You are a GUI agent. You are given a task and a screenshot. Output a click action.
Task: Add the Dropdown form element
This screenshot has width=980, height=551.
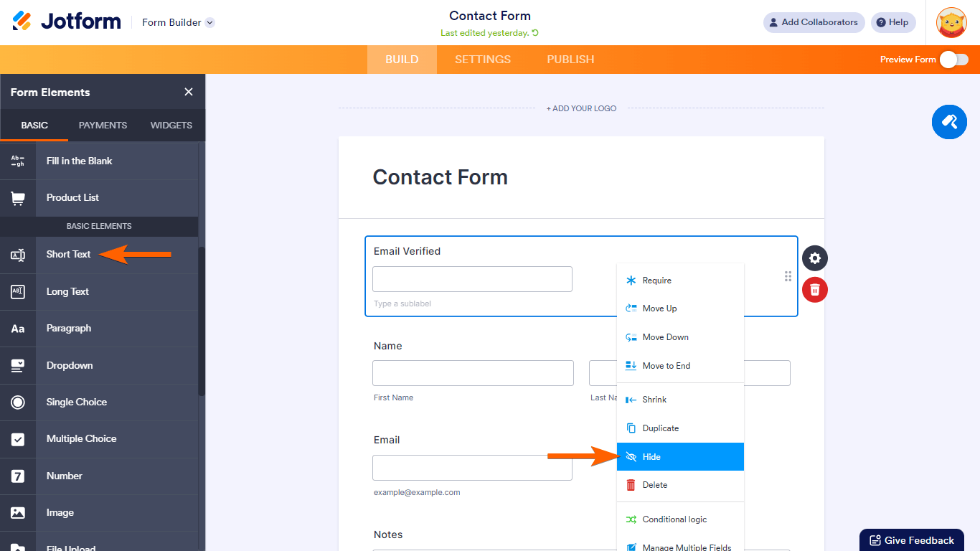click(70, 366)
